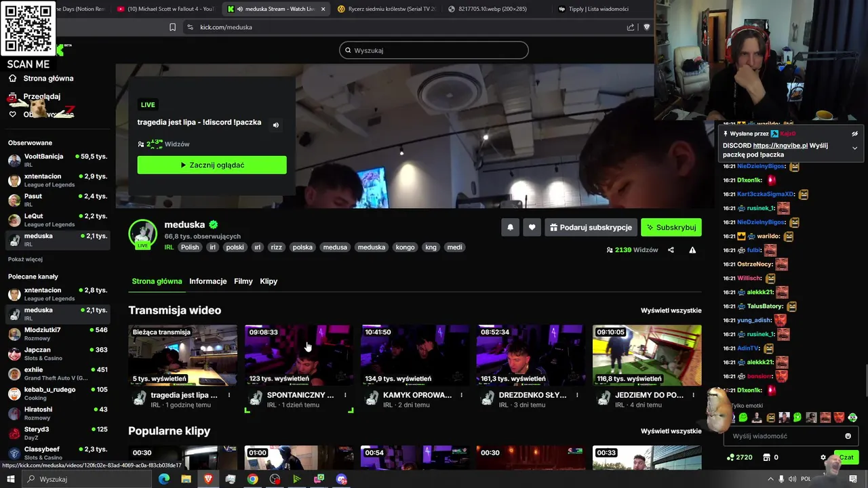868x488 pixels.
Task: Open options menu for SPONTANICZNY video
Action: pyautogui.click(x=345, y=395)
